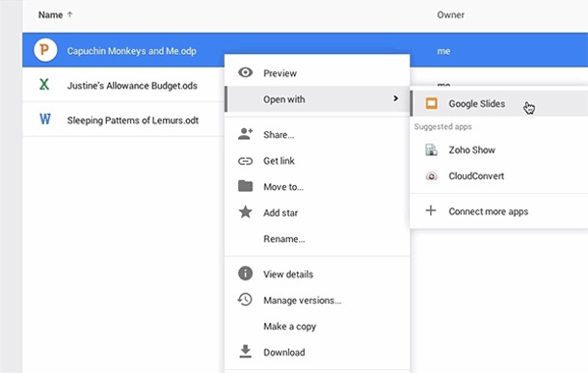This screenshot has height=373, width=588.
Task: Click the Google Slides app icon
Action: (x=431, y=103)
